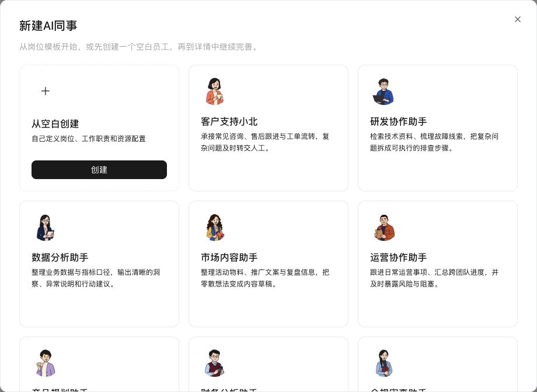
Task: Open the 研发协作助手 template title
Action: coord(398,121)
